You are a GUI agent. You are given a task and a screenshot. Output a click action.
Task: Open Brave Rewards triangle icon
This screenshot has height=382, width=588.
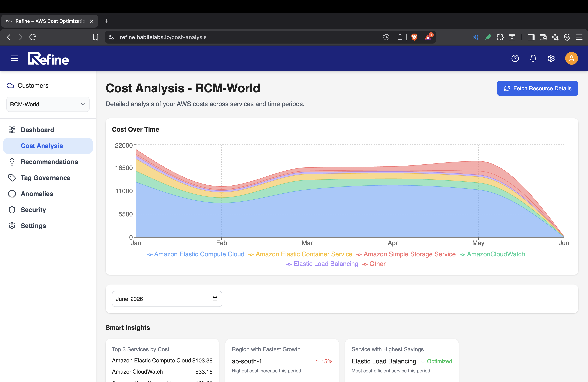428,37
